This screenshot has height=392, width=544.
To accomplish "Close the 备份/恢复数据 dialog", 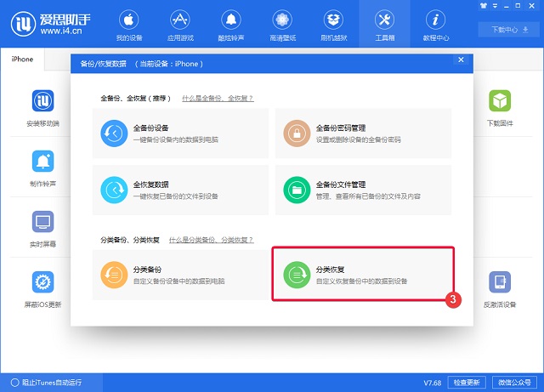I will tap(461, 60).
